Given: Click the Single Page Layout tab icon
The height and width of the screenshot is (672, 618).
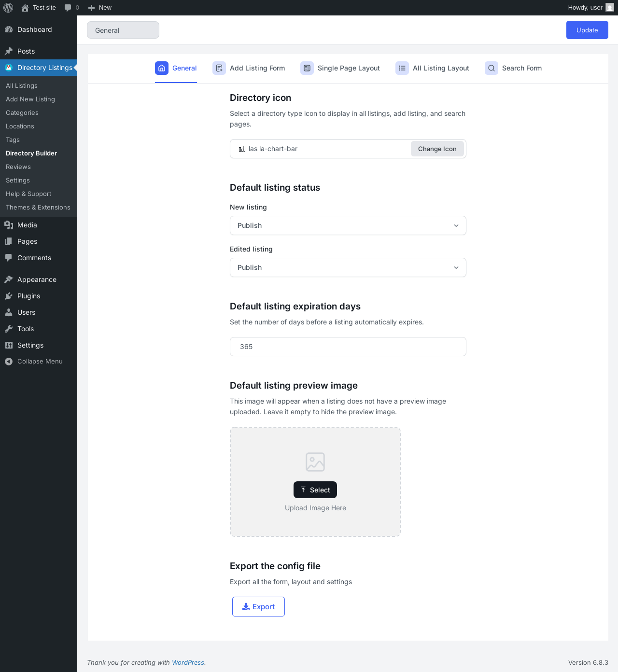Looking at the screenshot, I should [307, 68].
